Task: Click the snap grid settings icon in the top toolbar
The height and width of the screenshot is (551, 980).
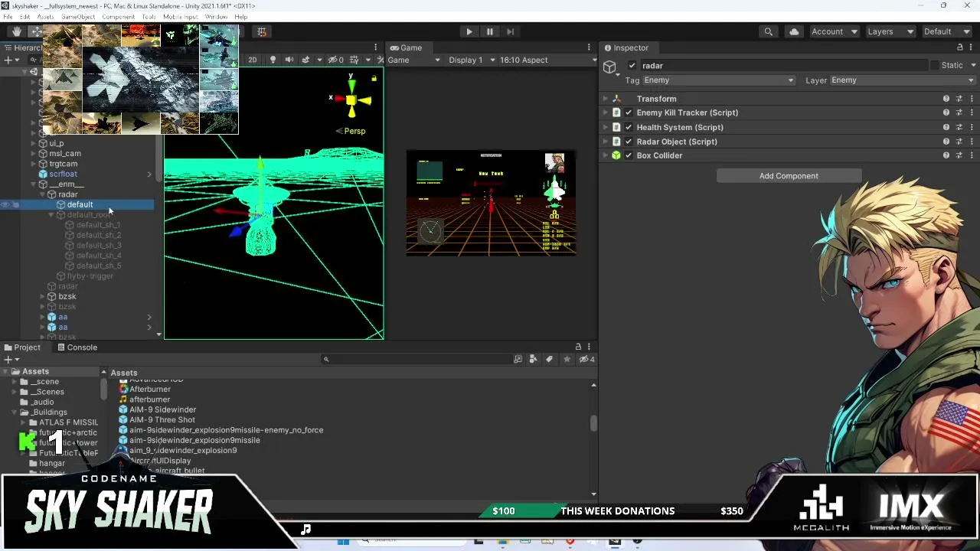Action: click(262, 31)
